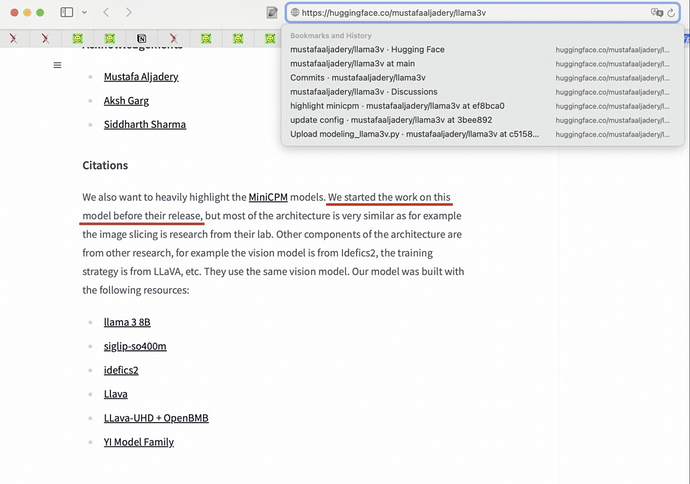Image resolution: width=690 pixels, height=484 pixels.
Task: Open the siglip-so400m resource link
Action: click(x=135, y=346)
